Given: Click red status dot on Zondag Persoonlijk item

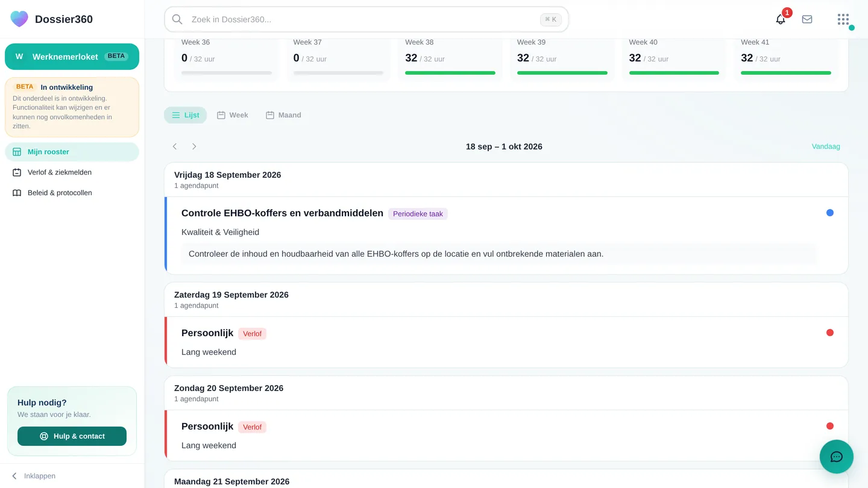Looking at the screenshot, I should pyautogui.click(x=830, y=426).
